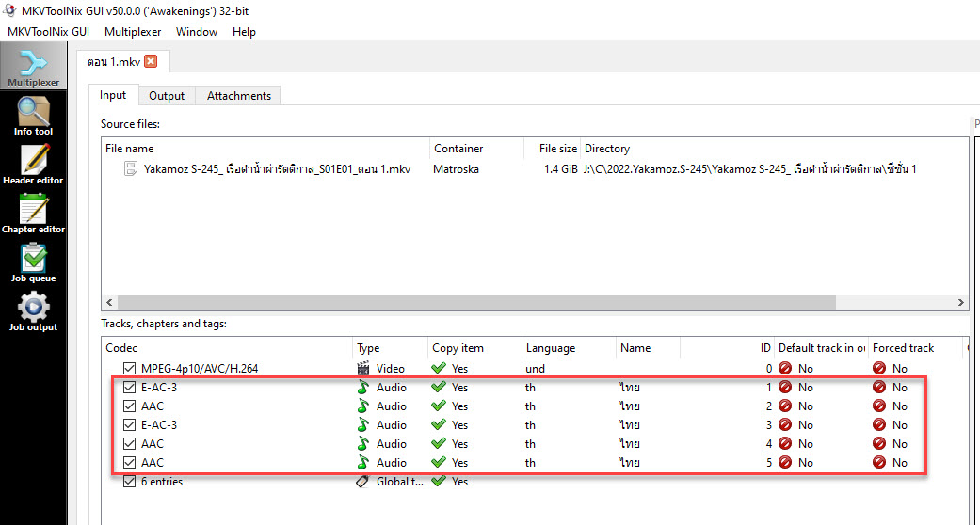Image resolution: width=980 pixels, height=525 pixels.
Task: Uncheck the E-AC-3 track with ID 3
Action: 129,424
